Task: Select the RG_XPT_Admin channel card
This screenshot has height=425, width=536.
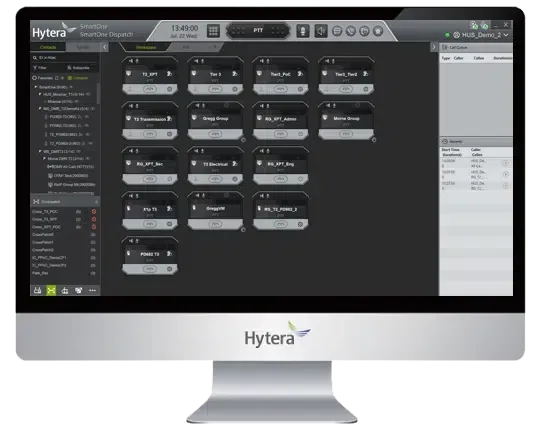Action: [x=281, y=120]
